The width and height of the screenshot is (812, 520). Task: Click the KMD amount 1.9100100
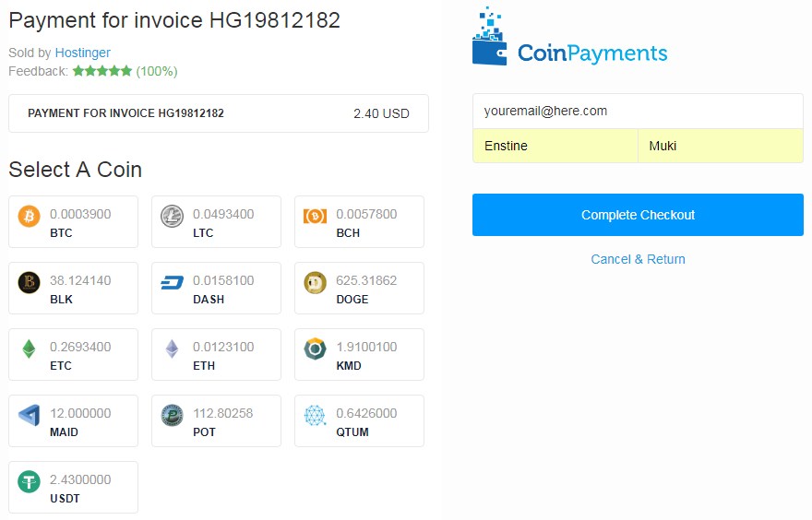(366, 347)
